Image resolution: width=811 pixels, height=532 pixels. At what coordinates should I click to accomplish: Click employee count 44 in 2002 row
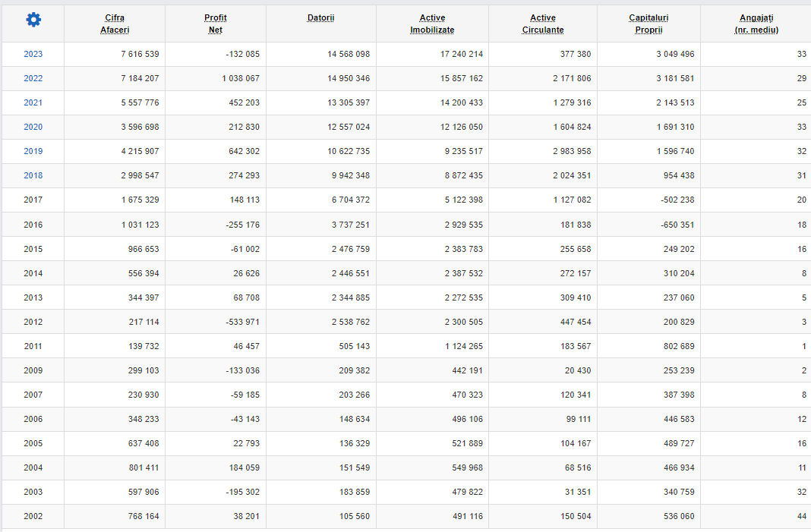[802, 517]
